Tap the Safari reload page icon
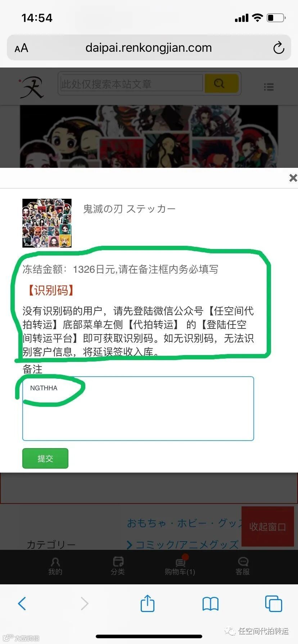The height and width of the screenshot is (644, 298). tap(279, 48)
